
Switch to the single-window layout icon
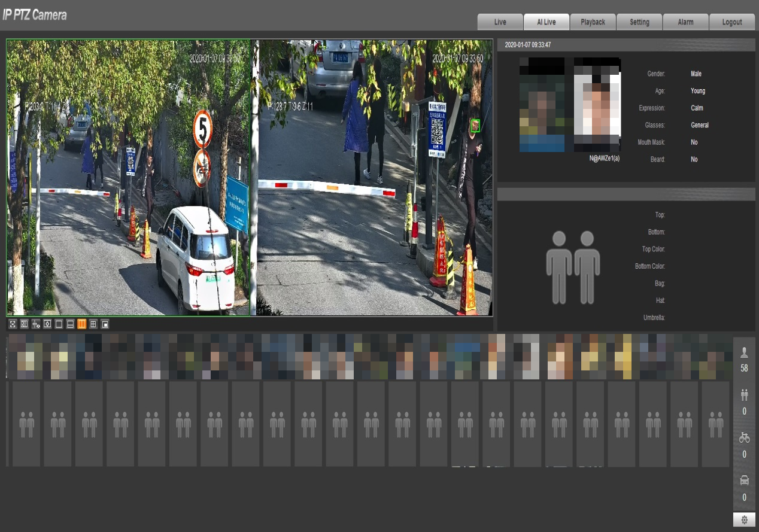59,324
